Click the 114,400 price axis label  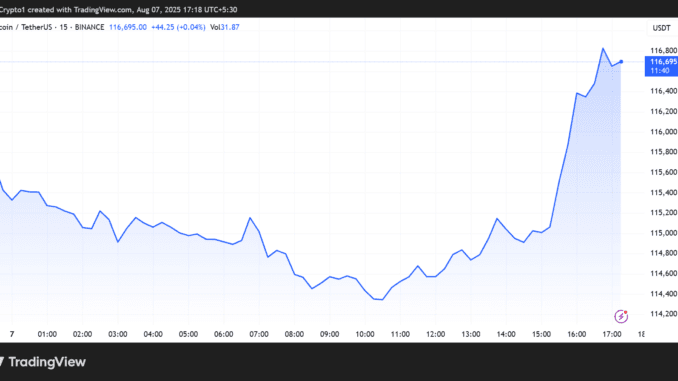pyautogui.click(x=664, y=294)
